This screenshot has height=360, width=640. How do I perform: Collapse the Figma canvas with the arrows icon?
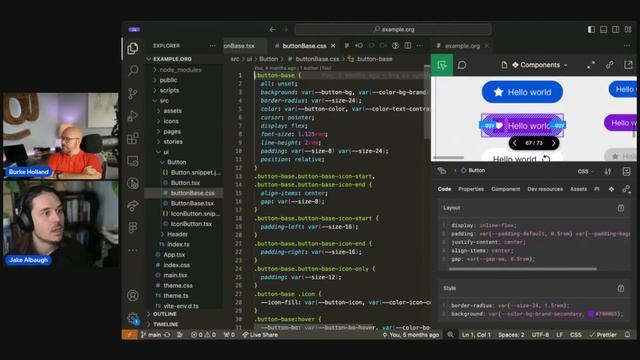point(591,65)
